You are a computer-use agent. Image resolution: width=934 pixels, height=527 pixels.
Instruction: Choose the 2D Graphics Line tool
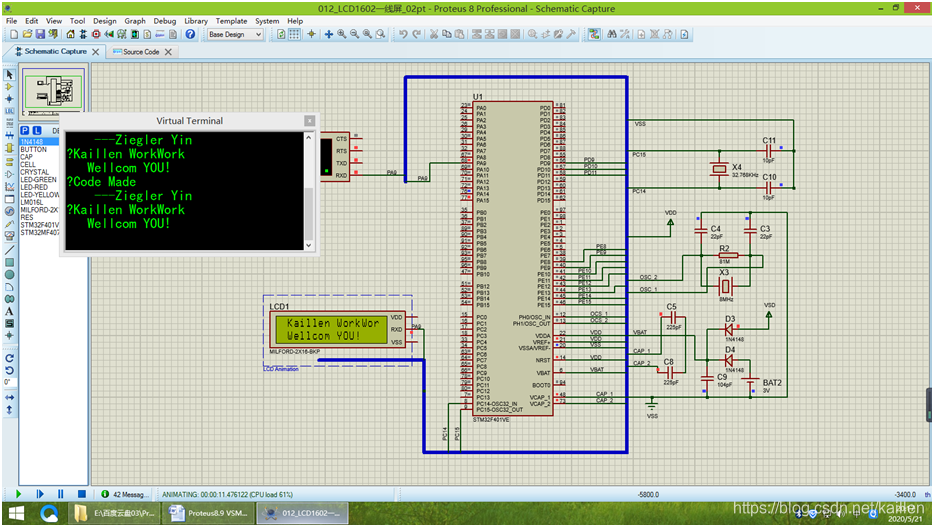[9, 250]
